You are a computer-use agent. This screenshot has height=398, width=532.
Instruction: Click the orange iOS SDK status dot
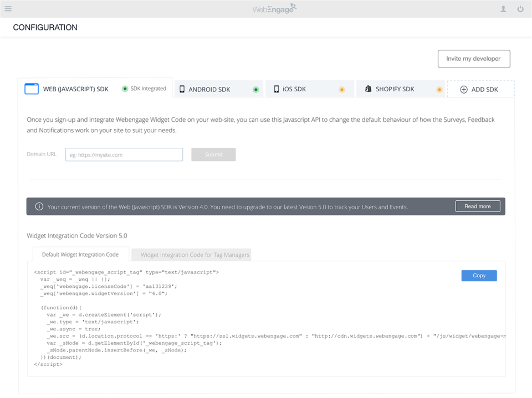(x=342, y=90)
